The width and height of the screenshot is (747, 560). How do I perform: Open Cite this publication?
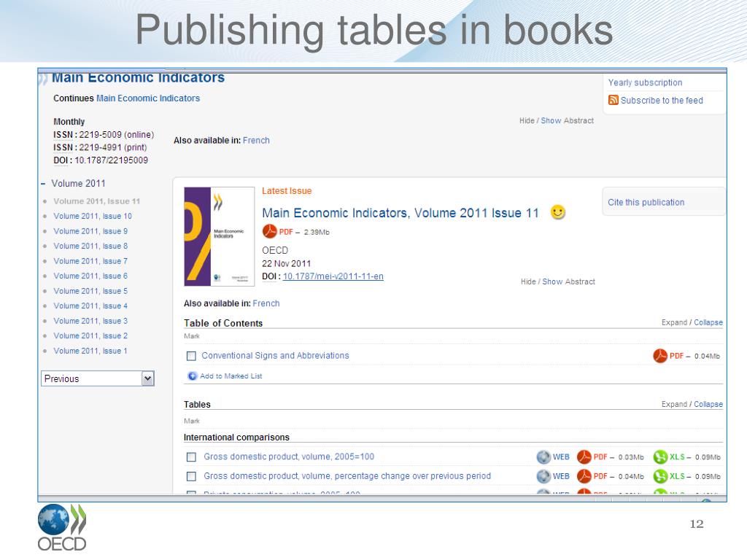646,202
